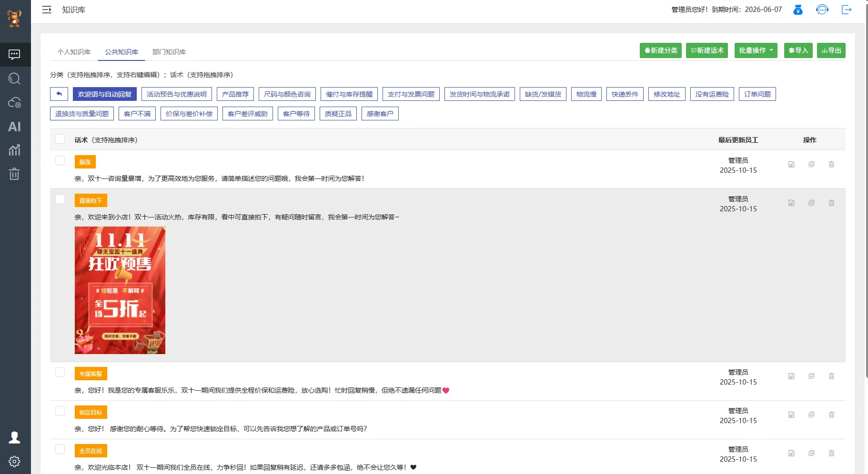The height and width of the screenshot is (474, 868).
Task: Switch to 公共知识库 tab
Action: [x=121, y=52]
